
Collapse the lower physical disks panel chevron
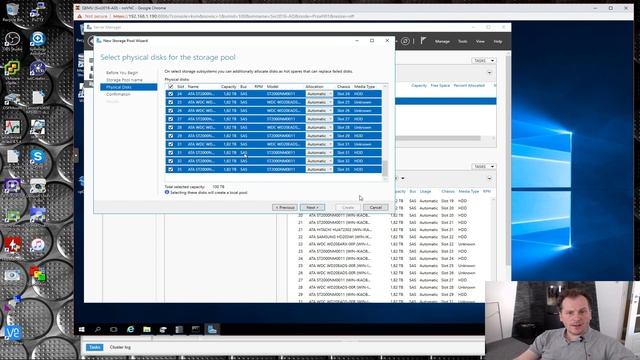[489, 178]
